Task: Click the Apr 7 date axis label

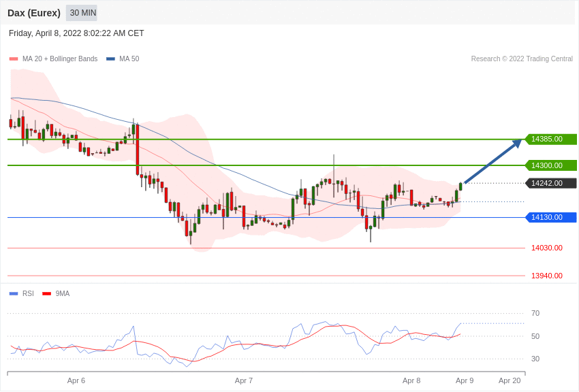Action: [x=244, y=380]
